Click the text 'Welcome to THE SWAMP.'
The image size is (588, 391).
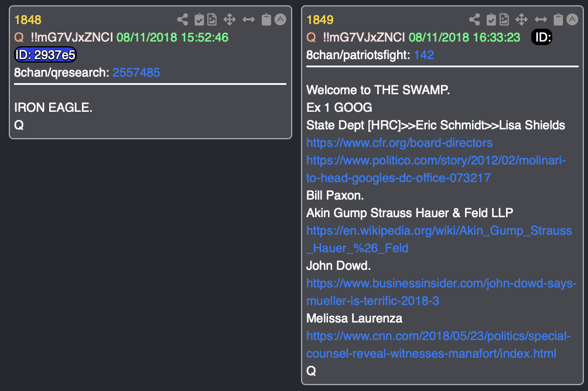tap(378, 90)
